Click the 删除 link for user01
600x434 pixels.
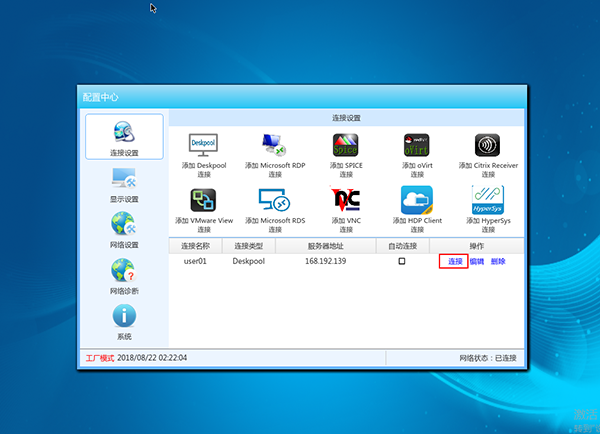[x=498, y=261]
